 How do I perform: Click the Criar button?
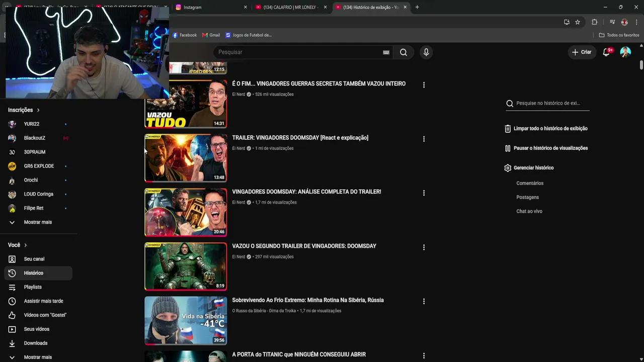pyautogui.click(x=582, y=52)
